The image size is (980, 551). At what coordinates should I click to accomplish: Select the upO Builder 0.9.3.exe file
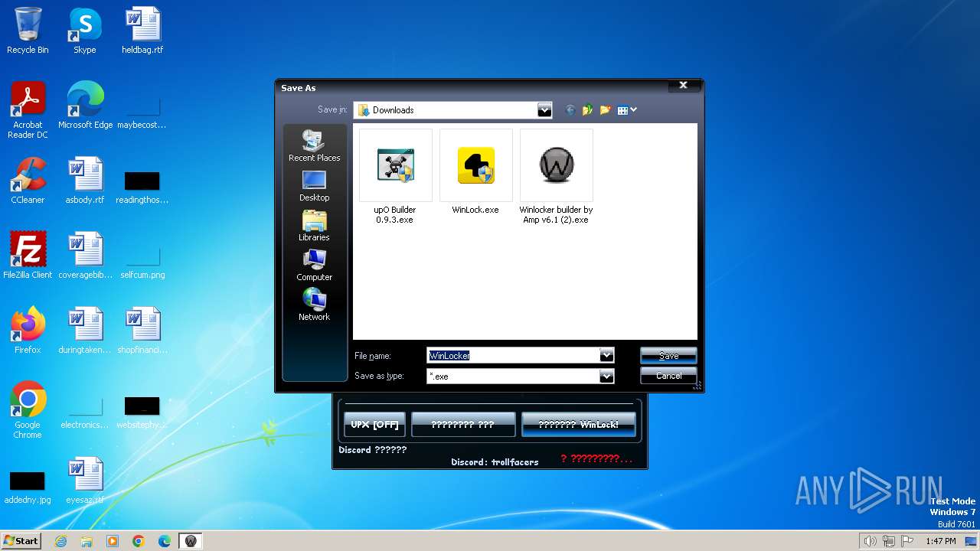395,177
